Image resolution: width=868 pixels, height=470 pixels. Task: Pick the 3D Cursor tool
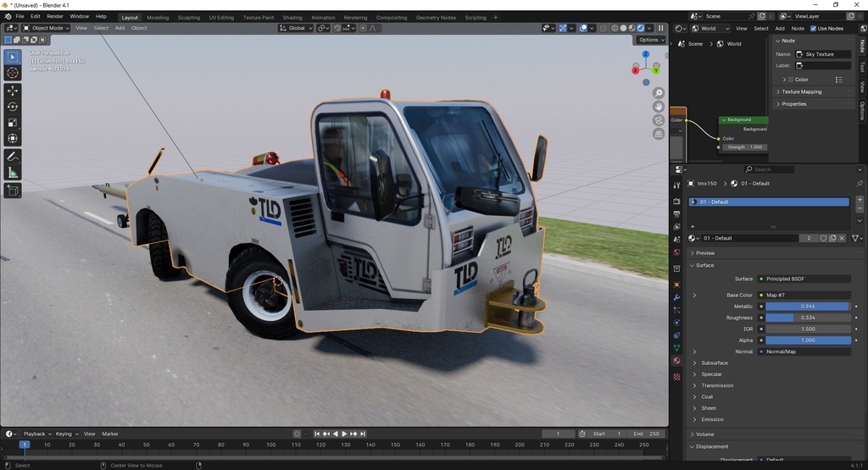pos(13,73)
